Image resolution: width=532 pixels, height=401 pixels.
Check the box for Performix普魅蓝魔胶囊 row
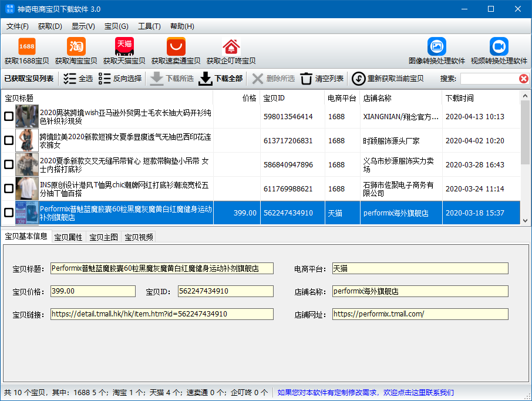[8, 213]
